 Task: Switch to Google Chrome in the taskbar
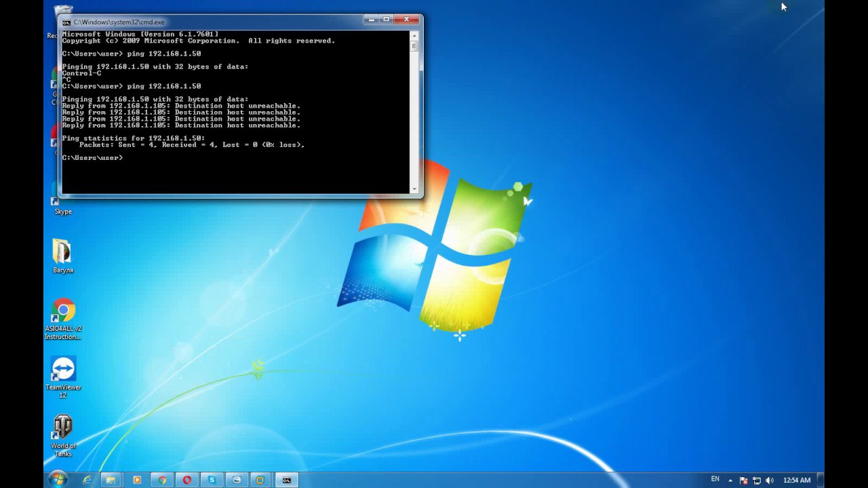coord(162,480)
